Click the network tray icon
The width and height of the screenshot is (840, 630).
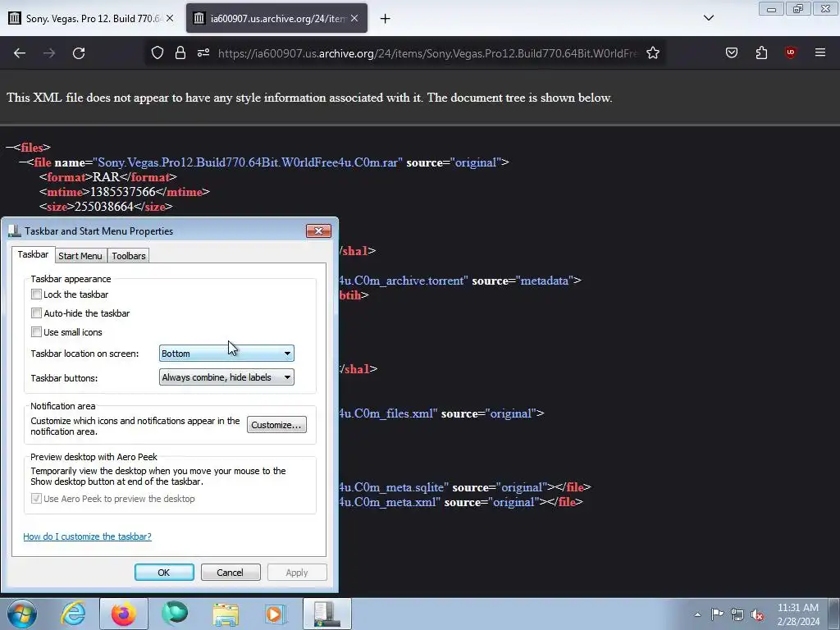tap(737, 614)
